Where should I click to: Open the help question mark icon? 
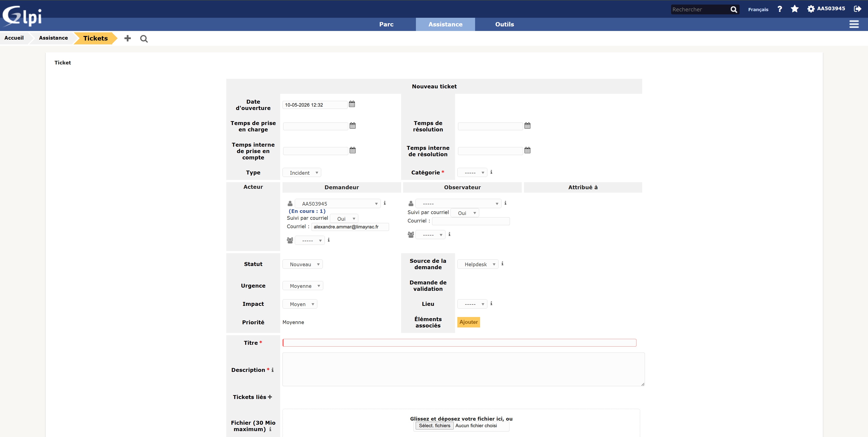(780, 9)
